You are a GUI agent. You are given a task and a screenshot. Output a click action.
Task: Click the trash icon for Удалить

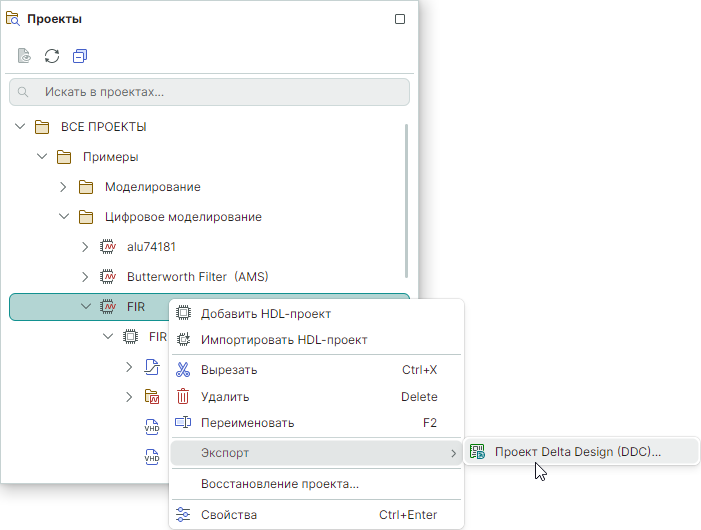click(183, 397)
